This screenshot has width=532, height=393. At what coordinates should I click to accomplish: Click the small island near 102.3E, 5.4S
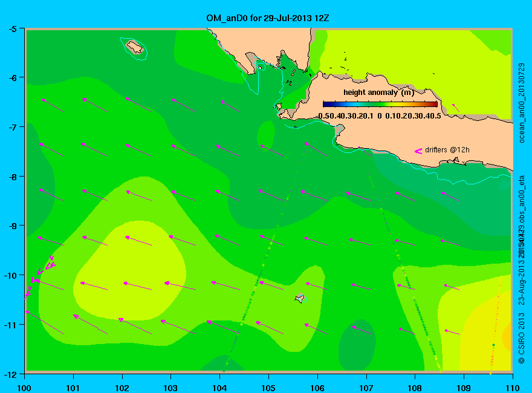point(135,47)
